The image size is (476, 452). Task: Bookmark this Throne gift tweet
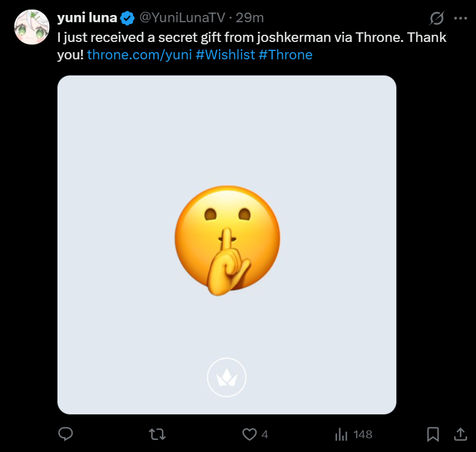click(x=433, y=434)
